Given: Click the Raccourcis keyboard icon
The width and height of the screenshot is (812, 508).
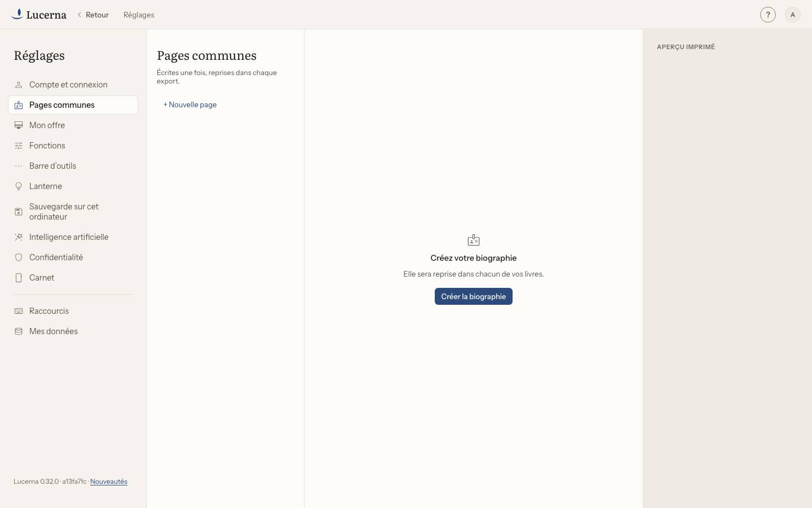Looking at the screenshot, I should coord(19,311).
